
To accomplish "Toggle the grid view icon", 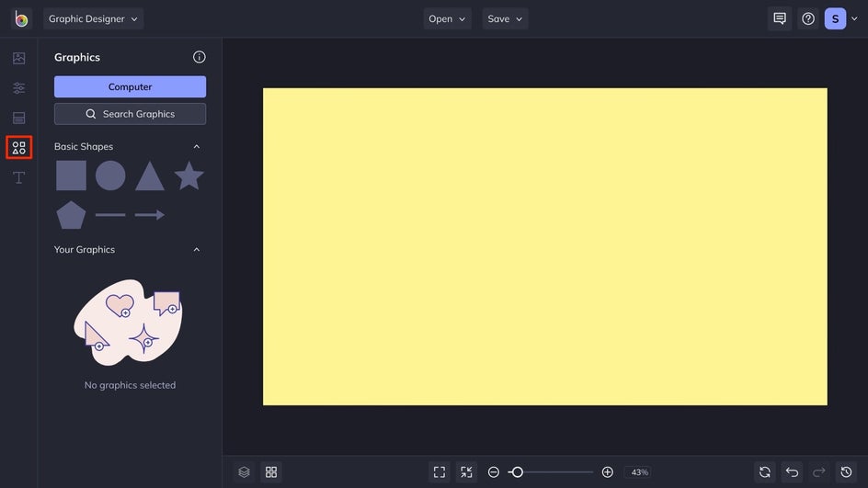I will (271, 472).
